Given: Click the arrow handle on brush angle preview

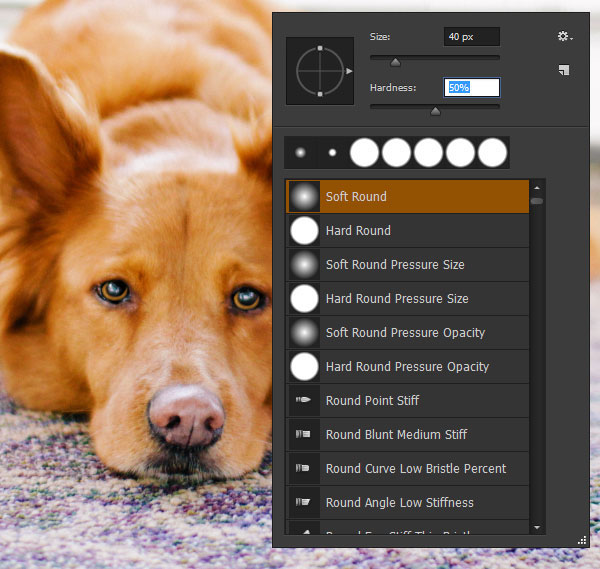Looking at the screenshot, I should click(349, 71).
